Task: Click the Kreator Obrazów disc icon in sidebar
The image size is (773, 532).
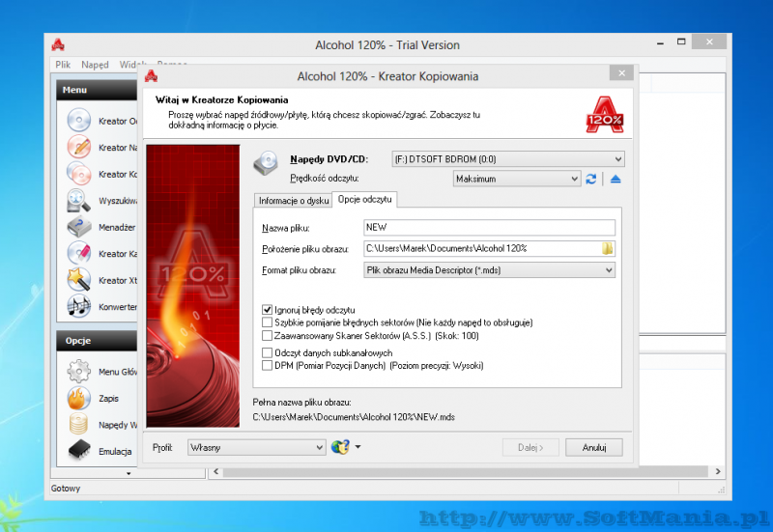Action: pyautogui.click(x=79, y=120)
